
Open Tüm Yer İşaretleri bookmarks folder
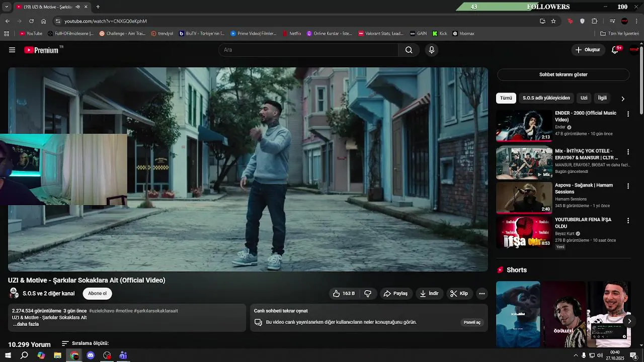(x=620, y=34)
